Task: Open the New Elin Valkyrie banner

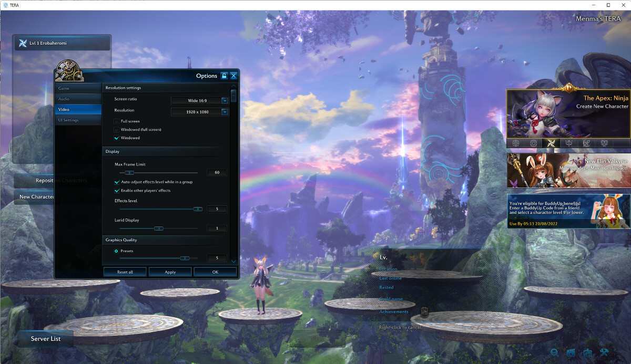Action: coord(568,171)
